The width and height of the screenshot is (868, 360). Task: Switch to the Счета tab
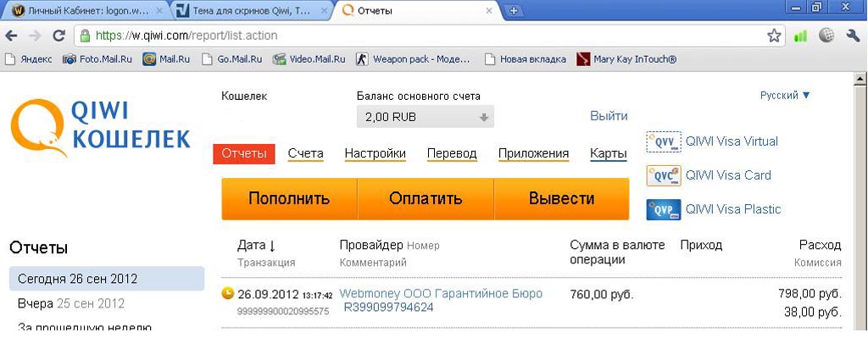(305, 153)
